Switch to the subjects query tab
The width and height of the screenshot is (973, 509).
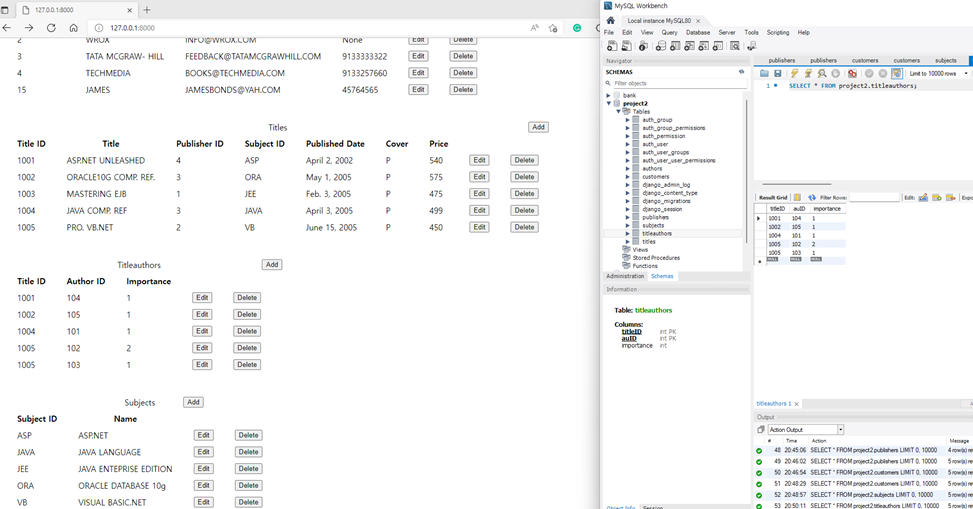pos(946,60)
